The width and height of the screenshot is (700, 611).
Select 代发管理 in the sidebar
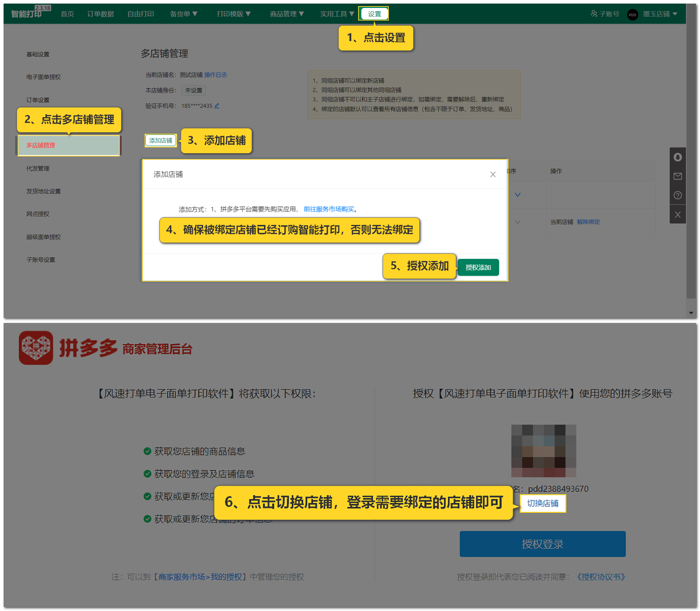pyautogui.click(x=38, y=168)
